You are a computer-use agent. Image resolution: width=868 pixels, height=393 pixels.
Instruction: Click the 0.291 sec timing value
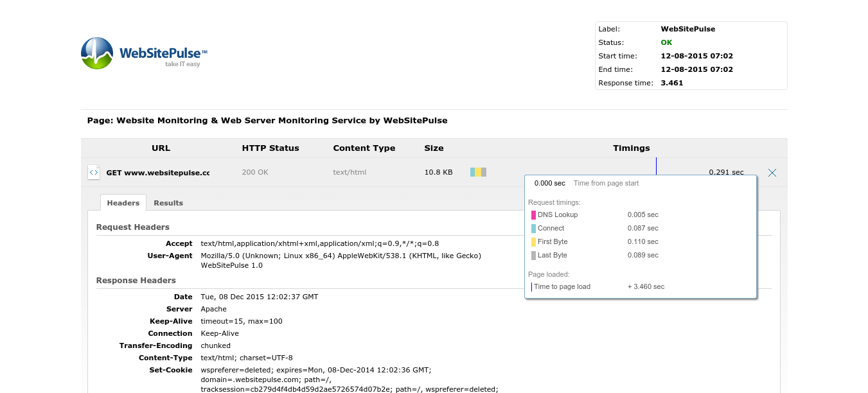[x=726, y=172]
